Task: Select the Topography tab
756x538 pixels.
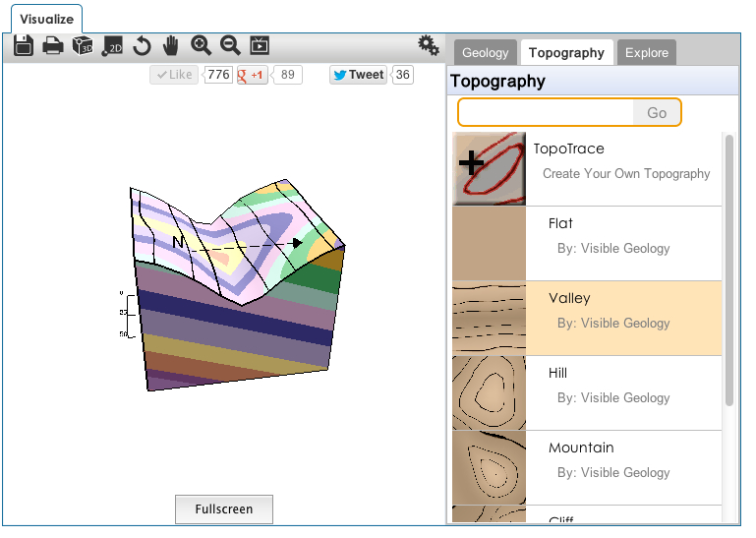Action: tap(566, 53)
